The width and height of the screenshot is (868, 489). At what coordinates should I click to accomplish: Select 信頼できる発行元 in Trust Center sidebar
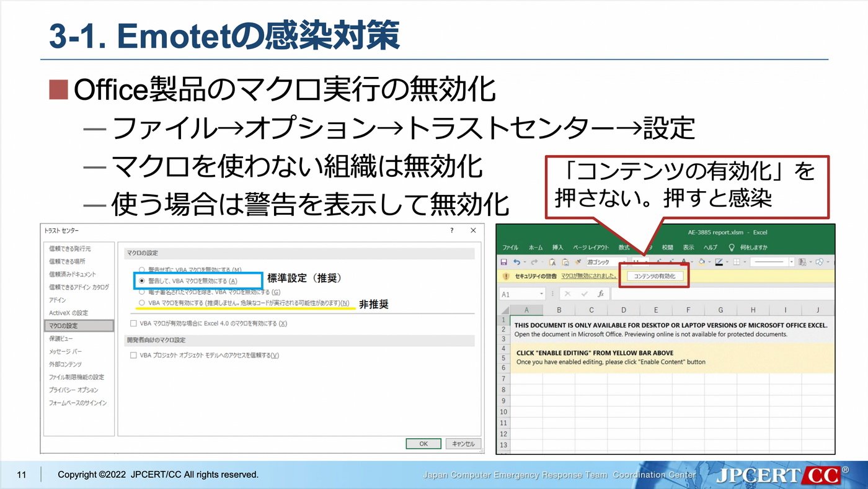click(69, 248)
